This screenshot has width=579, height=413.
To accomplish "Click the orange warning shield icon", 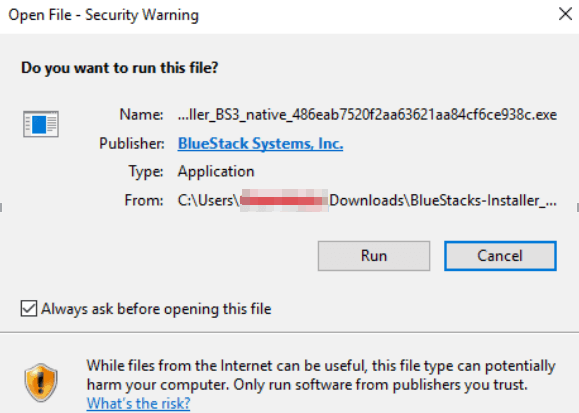I will (x=41, y=383).
